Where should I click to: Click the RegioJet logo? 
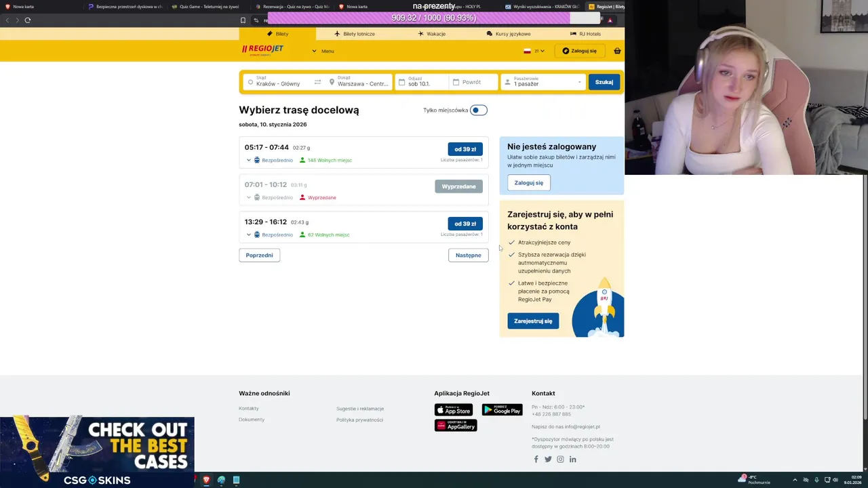(262, 49)
